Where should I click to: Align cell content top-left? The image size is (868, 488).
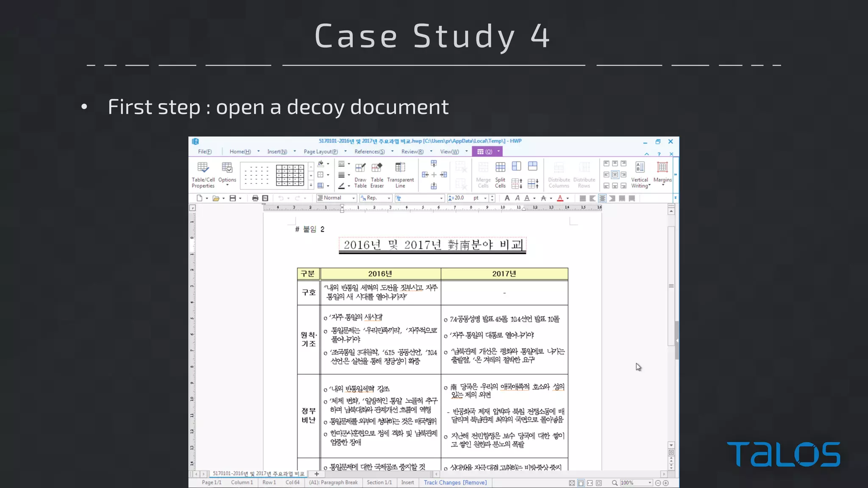pyautogui.click(x=606, y=164)
